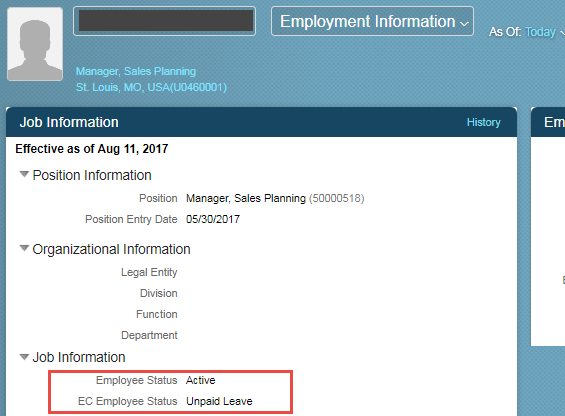Select the Manager, Sales Planning position value
The height and width of the screenshot is (416, 565).
tap(246, 198)
